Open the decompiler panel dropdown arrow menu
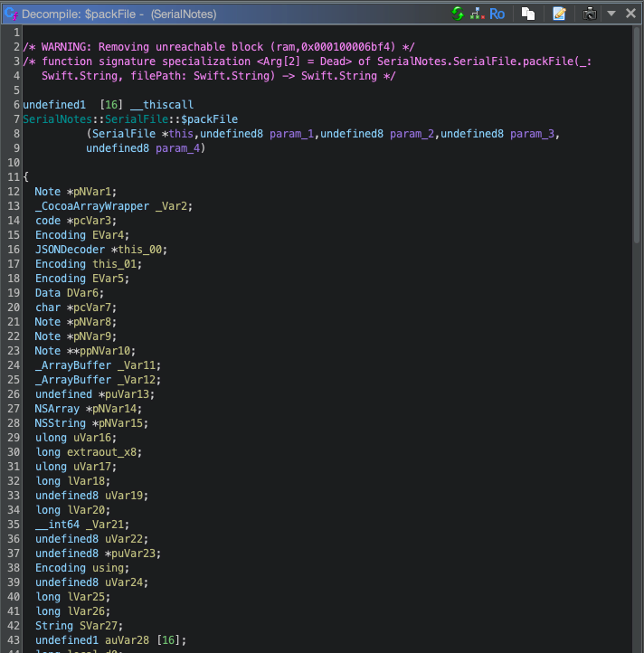644x653 pixels. coord(611,14)
